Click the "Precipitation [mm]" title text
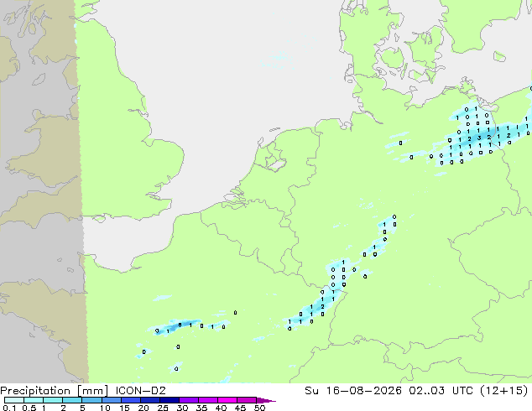532x411 pixels. click(x=55, y=391)
